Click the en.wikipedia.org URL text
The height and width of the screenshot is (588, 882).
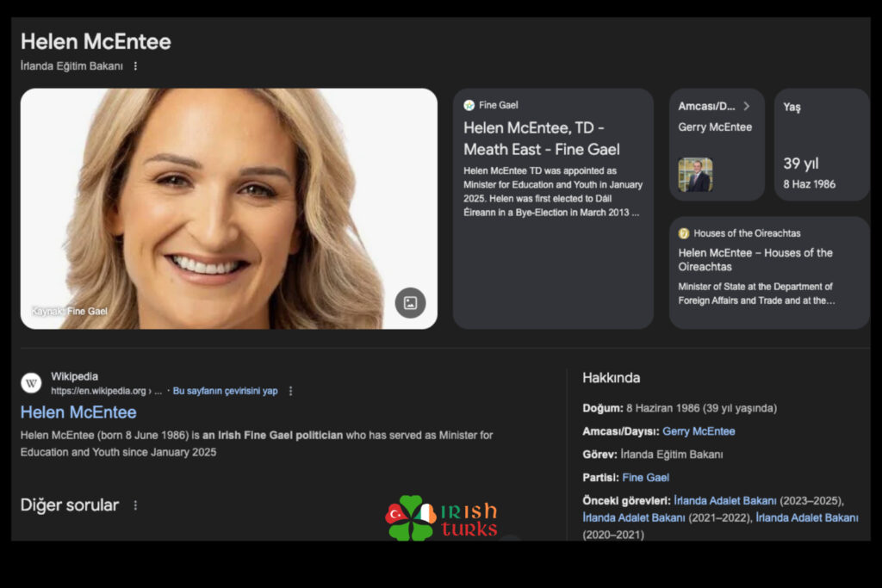(x=106, y=391)
